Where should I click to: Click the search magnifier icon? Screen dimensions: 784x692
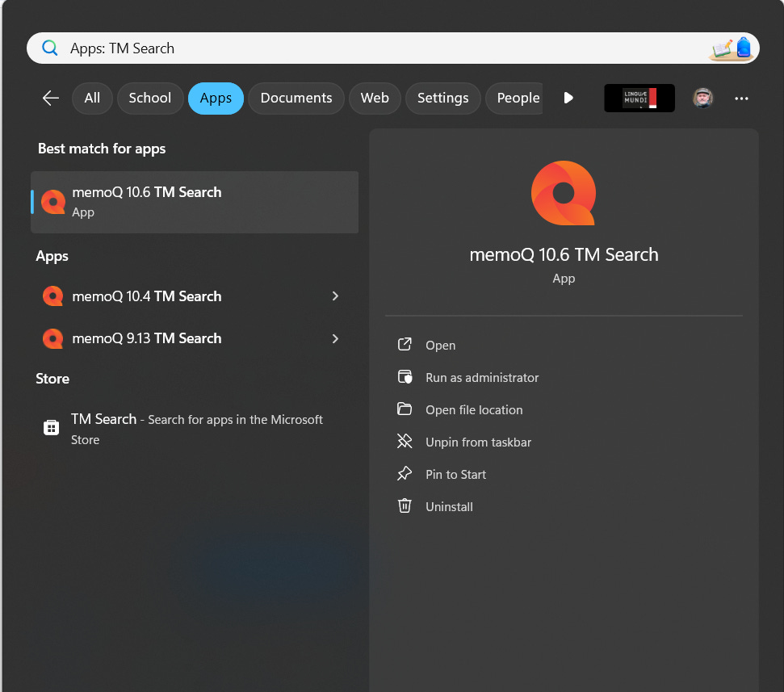49,48
